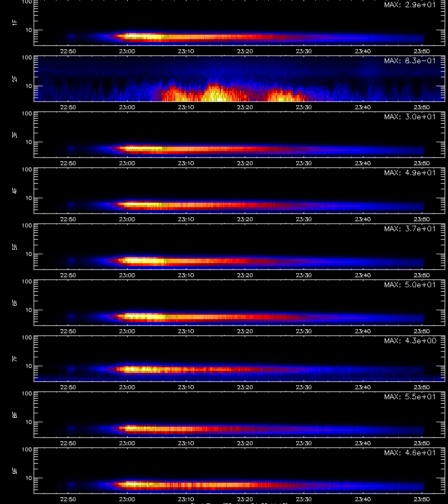Click 22:50 tick label under 7F panel
Image resolution: width=448 pixels, height=504 pixels.
coord(68,387)
